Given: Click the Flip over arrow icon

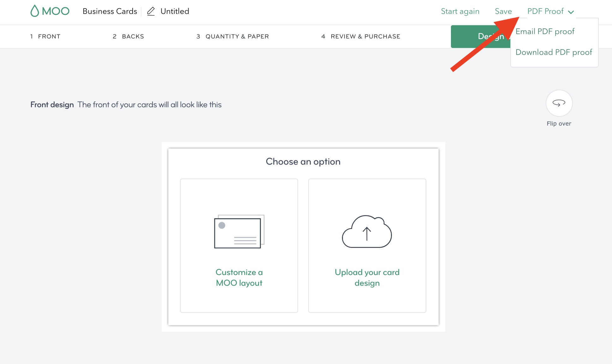Looking at the screenshot, I should (559, 103).
